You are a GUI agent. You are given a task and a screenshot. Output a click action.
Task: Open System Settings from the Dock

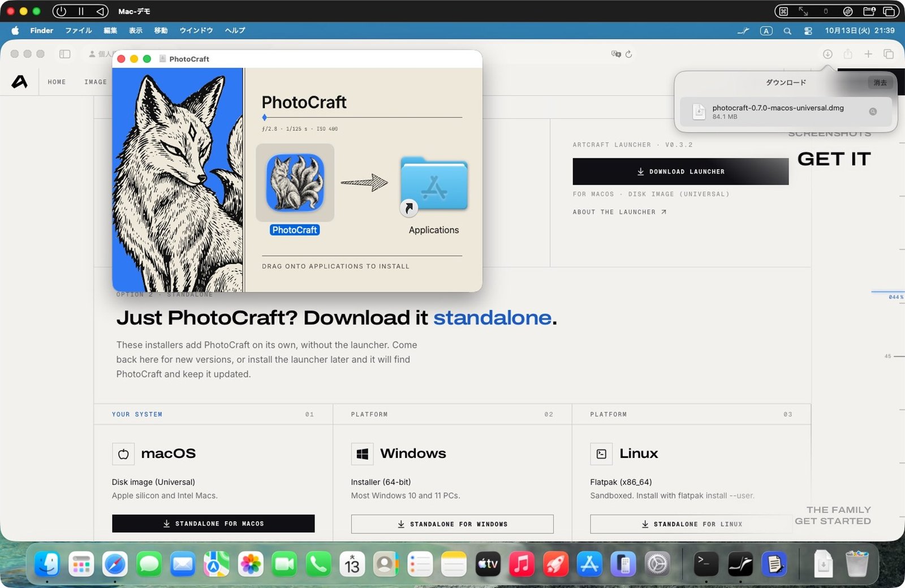[657, 564]
